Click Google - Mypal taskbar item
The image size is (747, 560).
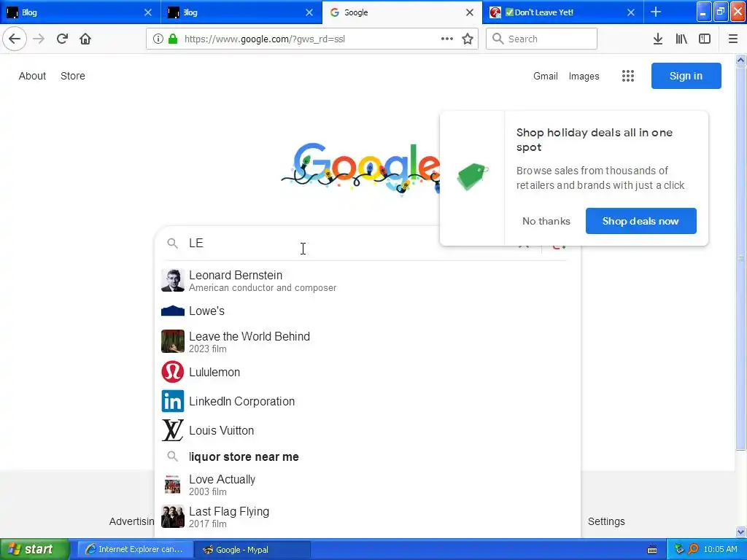tap(253, 549)
